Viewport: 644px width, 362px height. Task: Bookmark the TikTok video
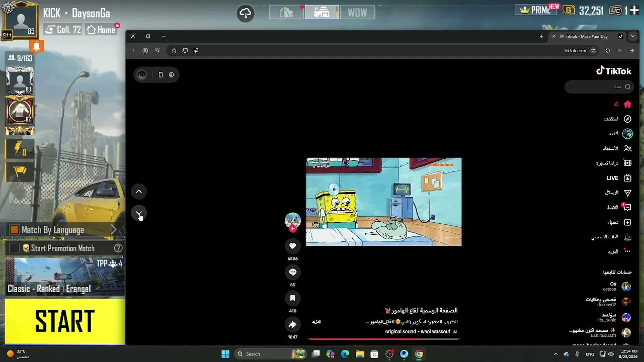292,298
